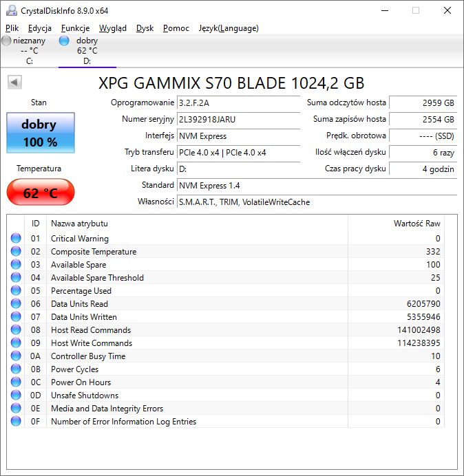
Task: Close the CrystalDiskInfo window
Action: 447,10
